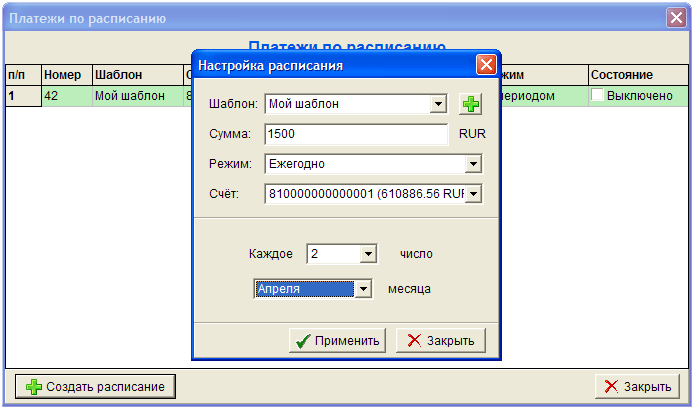This screenshot has width=696, height=408.
Task: Toggle the Выключено checkbox in Состояние column
Action: [597, 96]
